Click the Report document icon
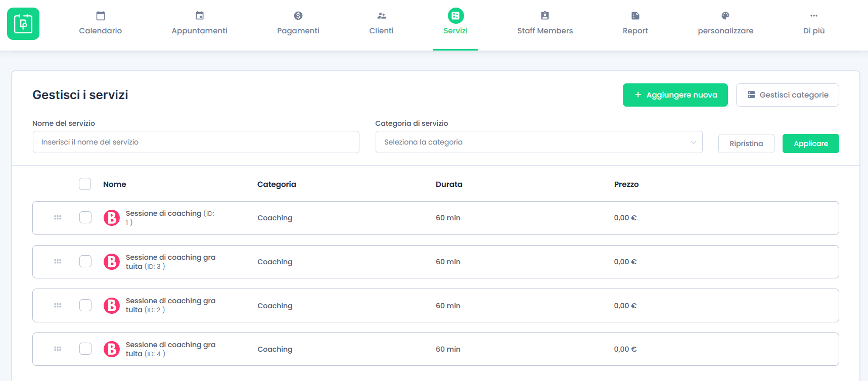 click(635, 16)
